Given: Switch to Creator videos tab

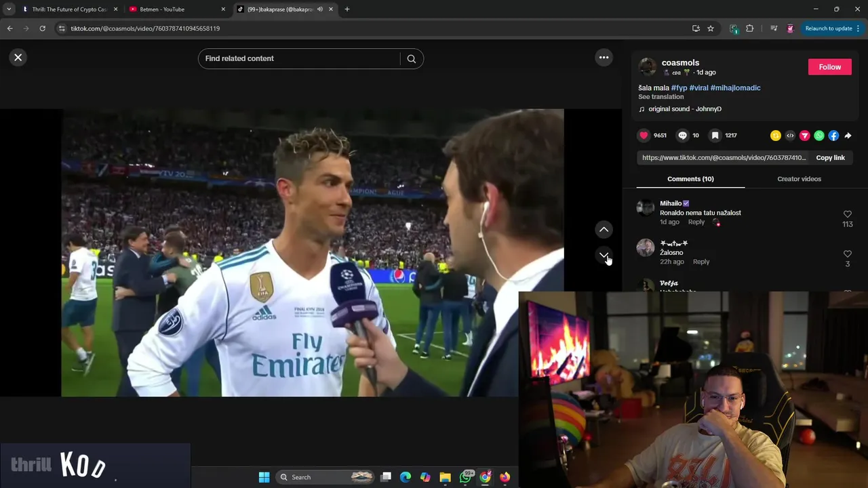Looking at the screenshot, I should [799, 179].
